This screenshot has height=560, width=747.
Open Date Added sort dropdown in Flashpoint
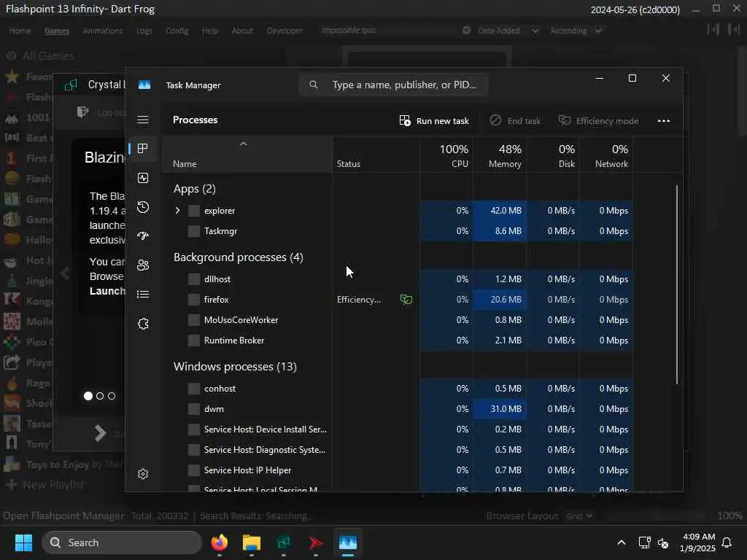click(x=508, y=31)
